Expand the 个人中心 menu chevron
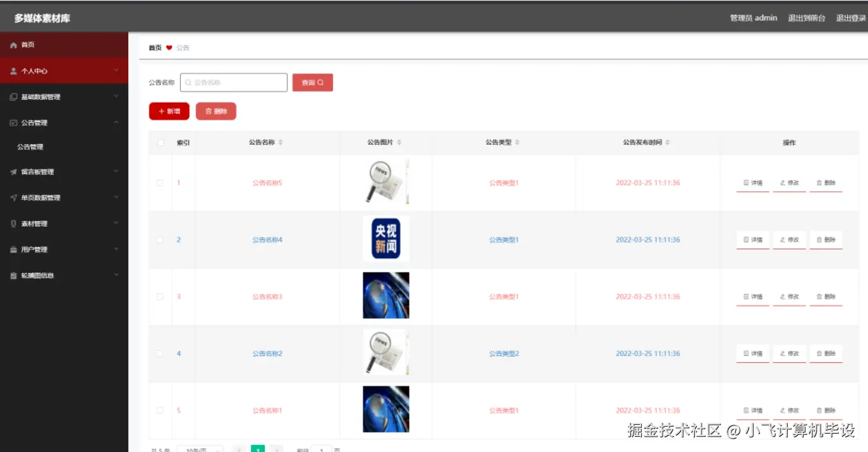868x452 pixels. pyautogui.click(x=116, y=71)
